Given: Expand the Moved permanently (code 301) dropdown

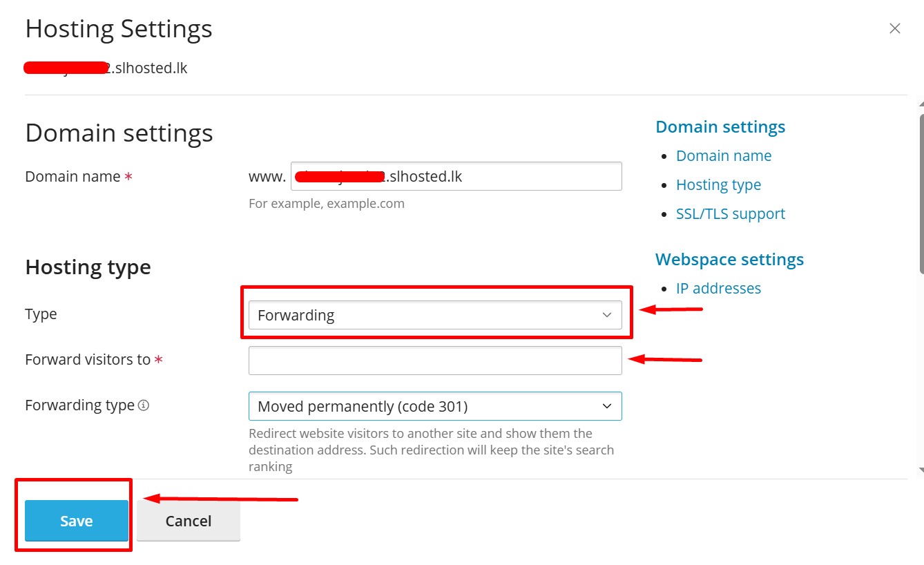Looking at the screenshot, I should coord(435,407).
